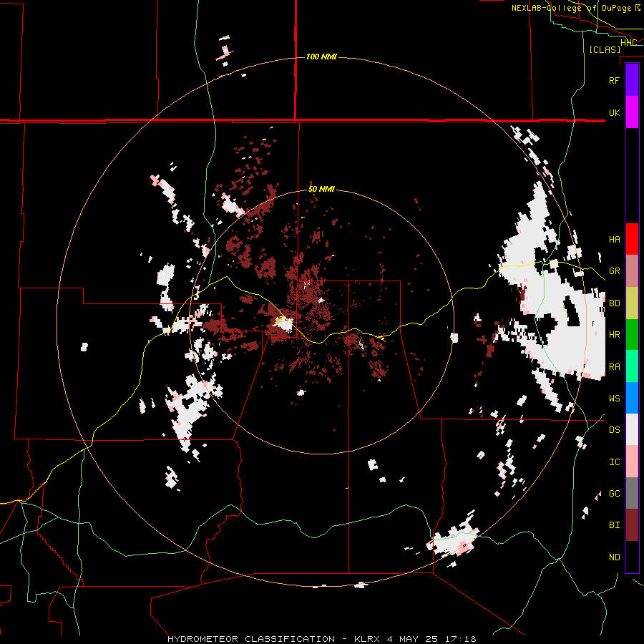Click the 100 NMI range ring label
This screenshot has width=644, height=644.
point(321,57)
